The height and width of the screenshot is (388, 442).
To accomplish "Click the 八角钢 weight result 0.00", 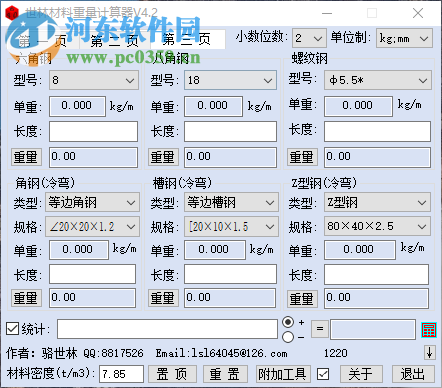I will click(x=230, y=157).
